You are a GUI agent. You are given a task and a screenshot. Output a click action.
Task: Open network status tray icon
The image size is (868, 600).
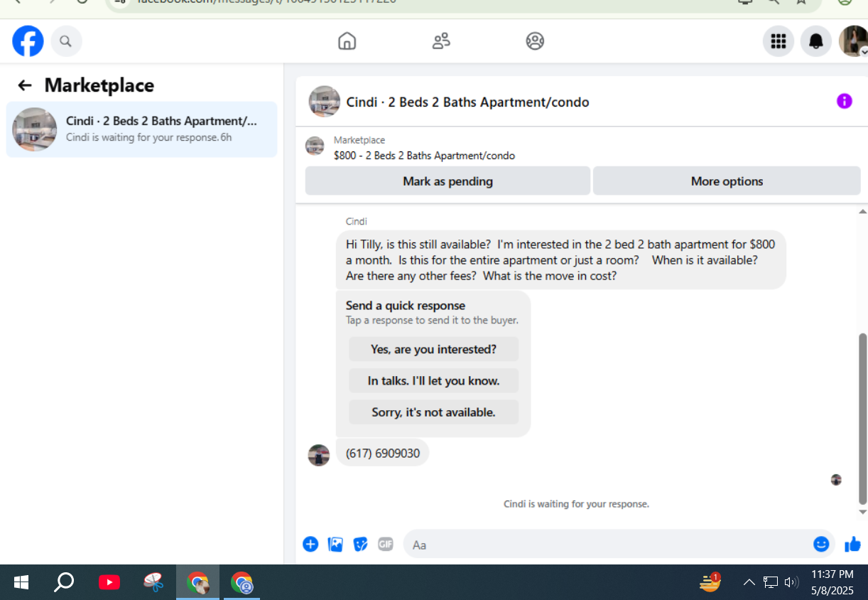771,583
